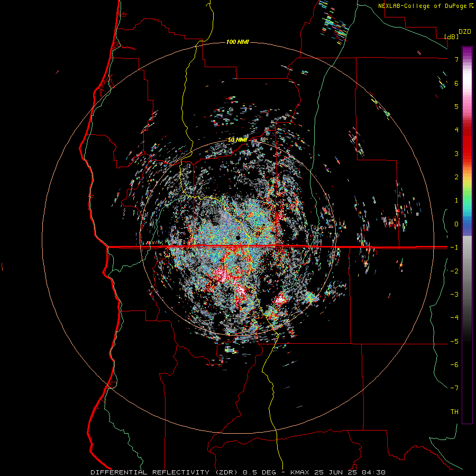Click the "[dB]" units label

[x=451, y=36]
